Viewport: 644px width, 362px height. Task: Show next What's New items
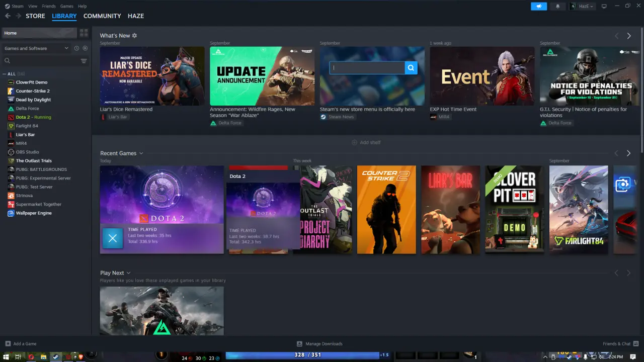pyautogui.click(x=629, y=36)
